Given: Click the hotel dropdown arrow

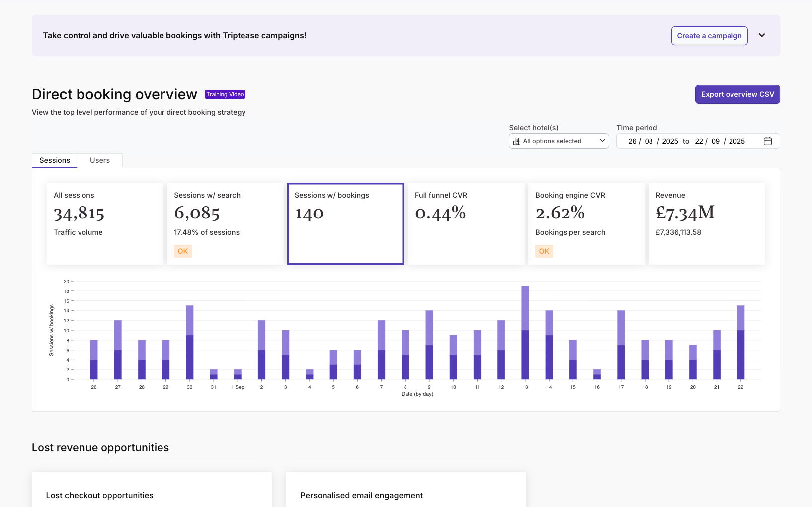Looking at the screenshot, I should (x=602, y=141).
